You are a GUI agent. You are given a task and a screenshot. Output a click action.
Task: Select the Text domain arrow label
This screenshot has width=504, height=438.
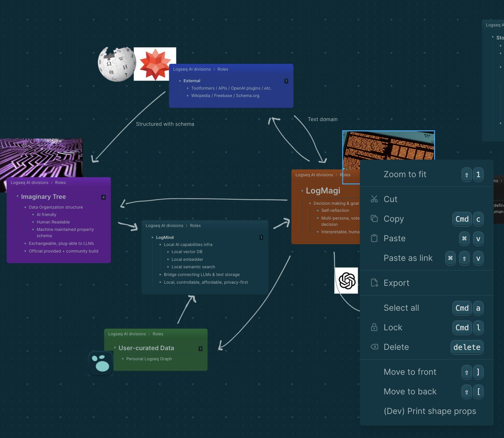tap(323, 119)
